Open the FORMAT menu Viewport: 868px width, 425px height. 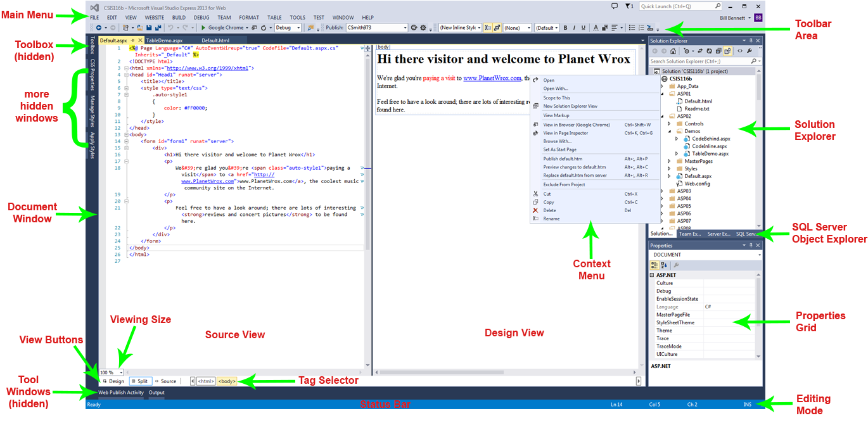point(249,18)
